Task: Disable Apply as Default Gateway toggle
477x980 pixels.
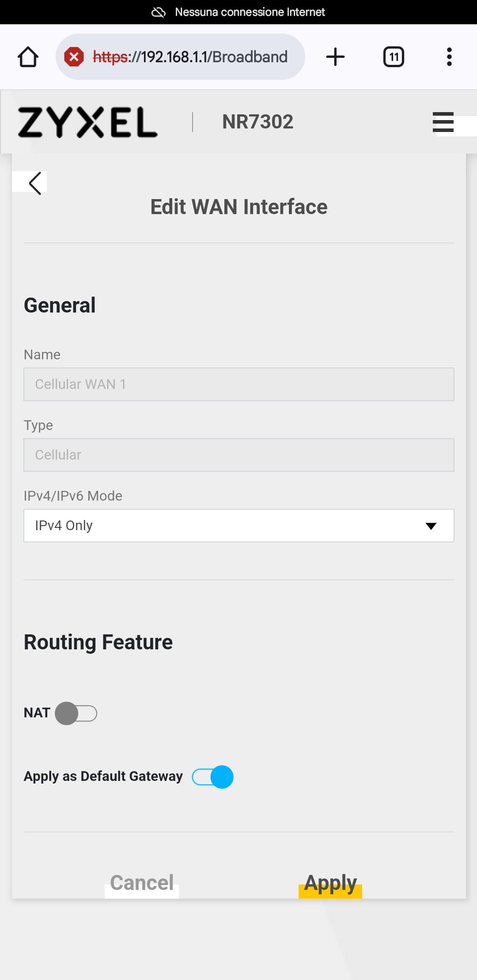Action: pyautogui.click(x=212, y=777)
